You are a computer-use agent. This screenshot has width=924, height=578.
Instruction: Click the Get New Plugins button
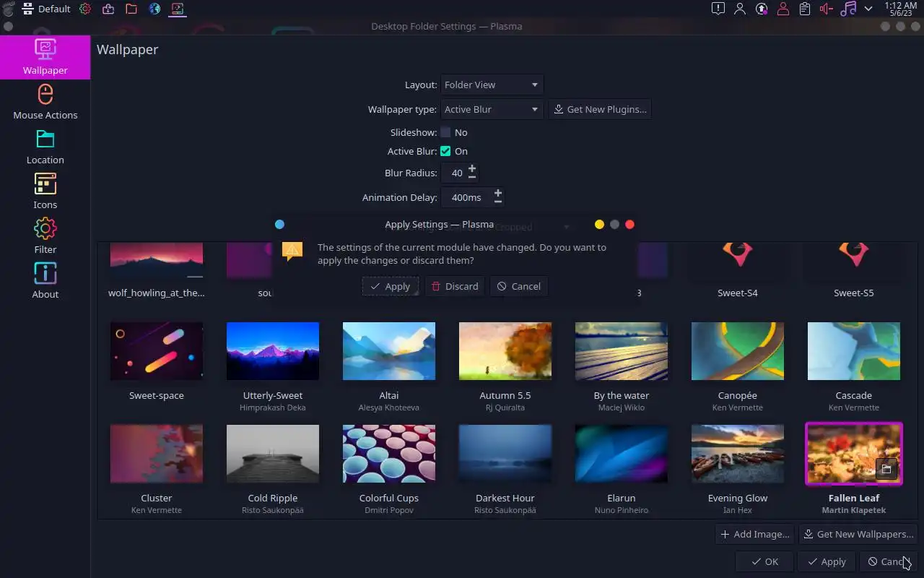pos(599,109)
